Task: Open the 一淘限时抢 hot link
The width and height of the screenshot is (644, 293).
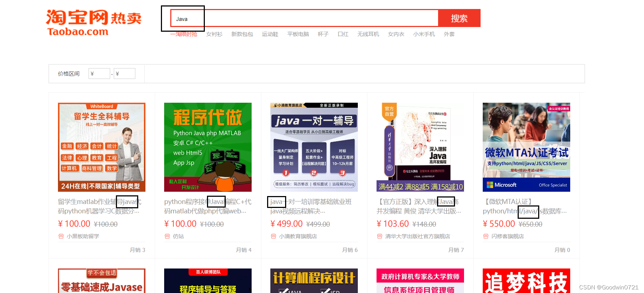Action: click(184, 34)
